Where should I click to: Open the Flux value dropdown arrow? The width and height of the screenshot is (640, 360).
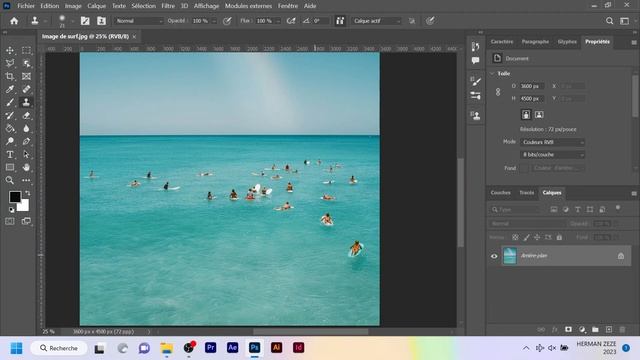(x=278, y=21)
